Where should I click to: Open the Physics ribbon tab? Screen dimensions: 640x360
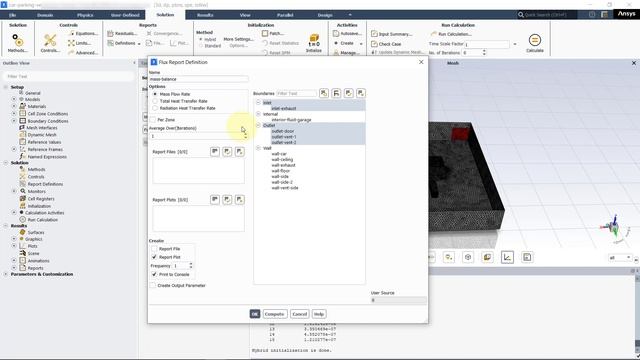(85, 15)
